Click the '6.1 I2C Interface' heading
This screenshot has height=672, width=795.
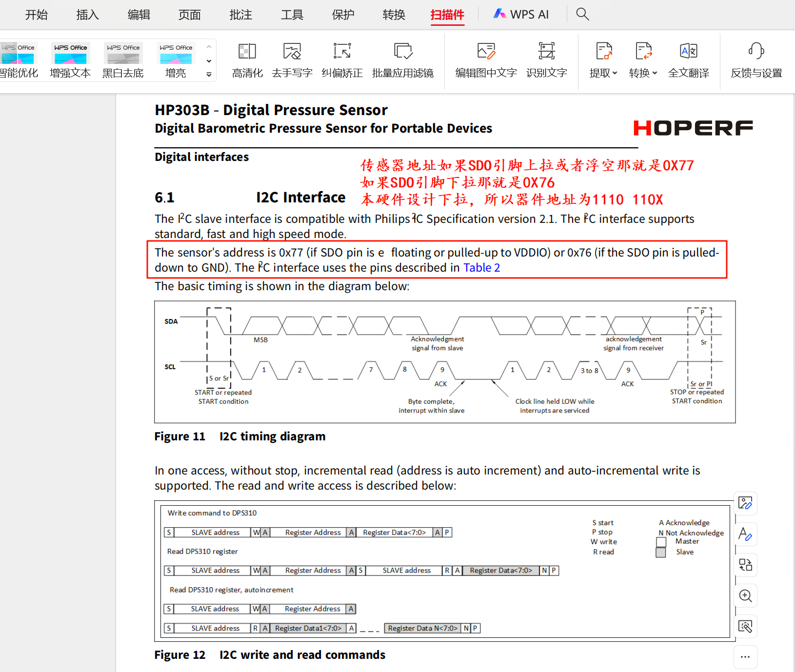click(250, 197)
